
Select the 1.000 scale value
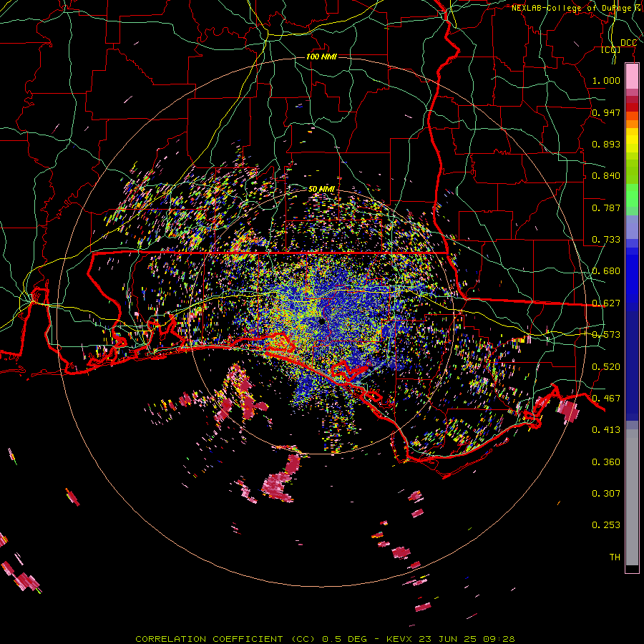click(x=606, y=80)
